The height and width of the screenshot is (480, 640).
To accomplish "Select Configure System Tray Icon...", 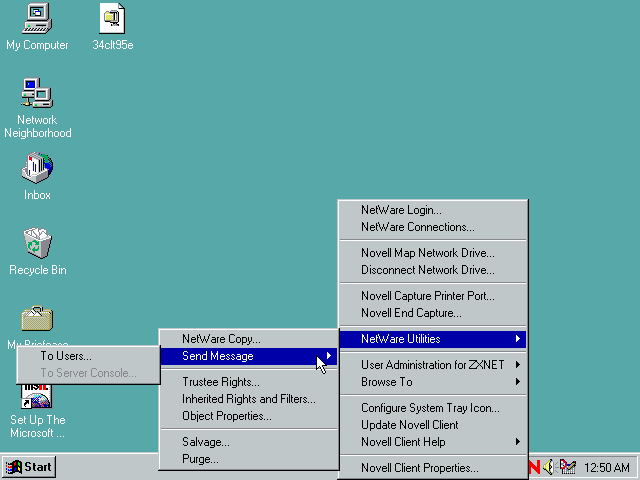I will [433, 408].
